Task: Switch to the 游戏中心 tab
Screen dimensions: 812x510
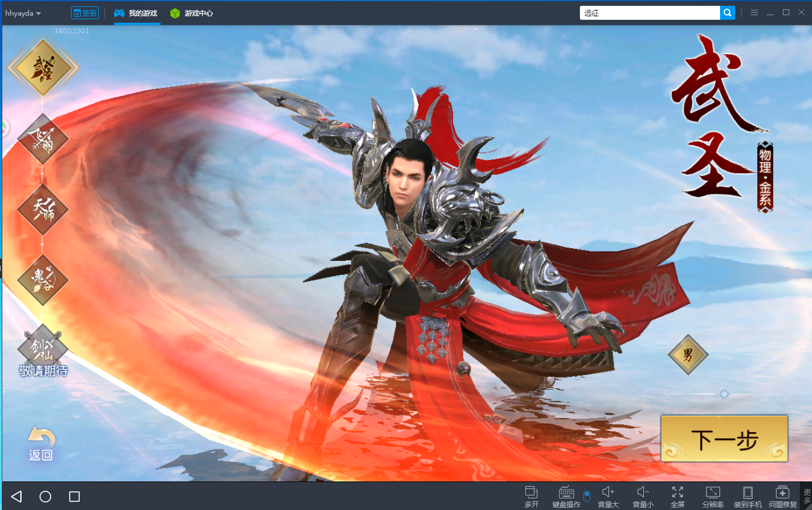Action: [x=192, y=13]
